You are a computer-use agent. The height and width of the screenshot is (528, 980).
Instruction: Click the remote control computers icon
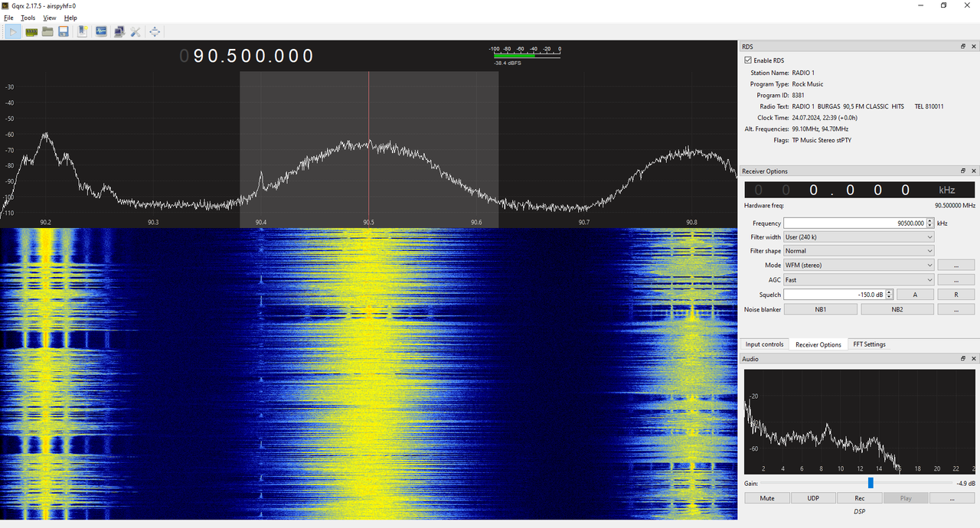click(x=119, y=31)
